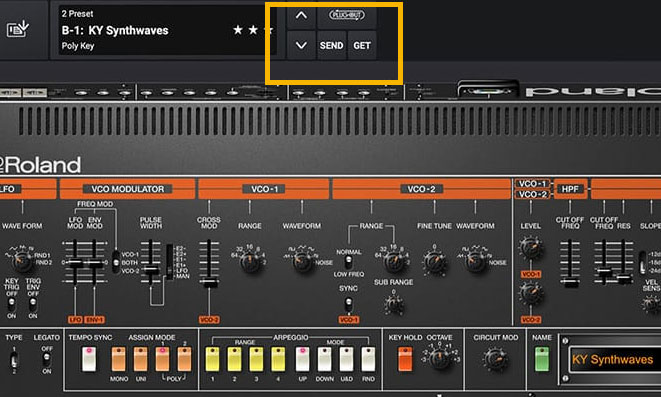Toggle the TYPE 1/2 switch
661x397 pixels.
point(13,360)
